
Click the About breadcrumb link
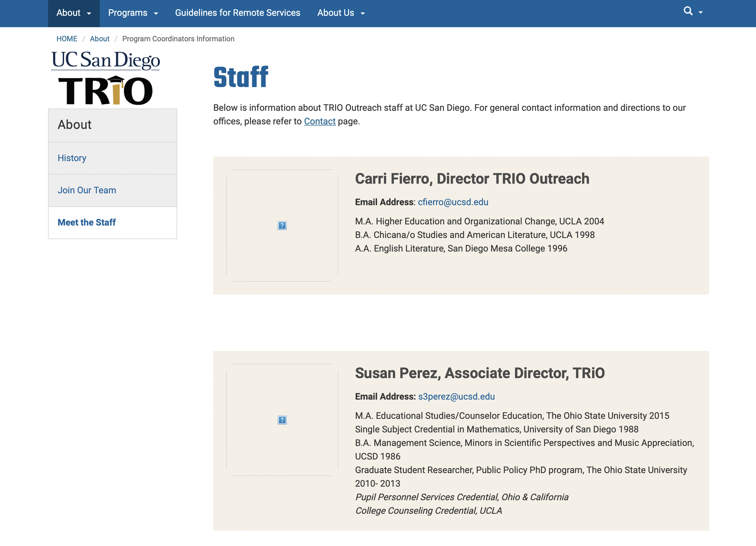tap(99, 39)
